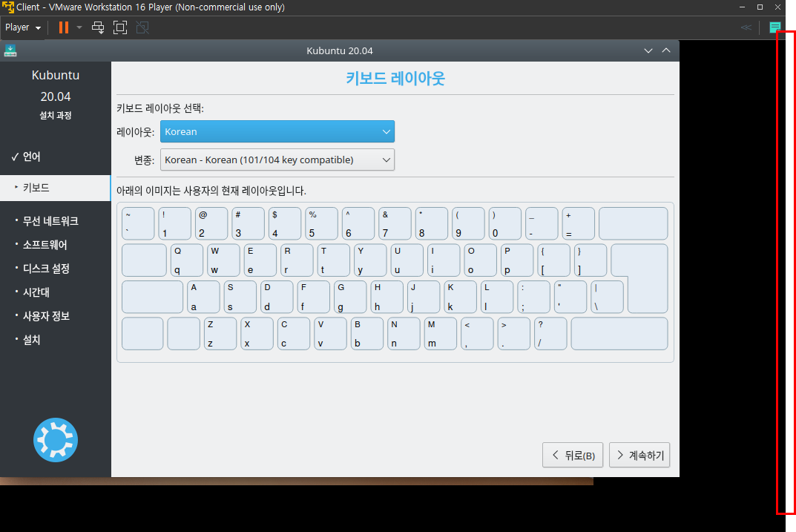Minimize the VMware Player window

[x=742, y=7]
